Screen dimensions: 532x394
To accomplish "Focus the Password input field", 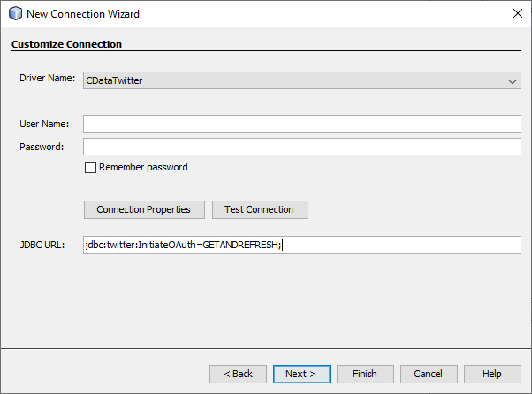I will (302, 147).
